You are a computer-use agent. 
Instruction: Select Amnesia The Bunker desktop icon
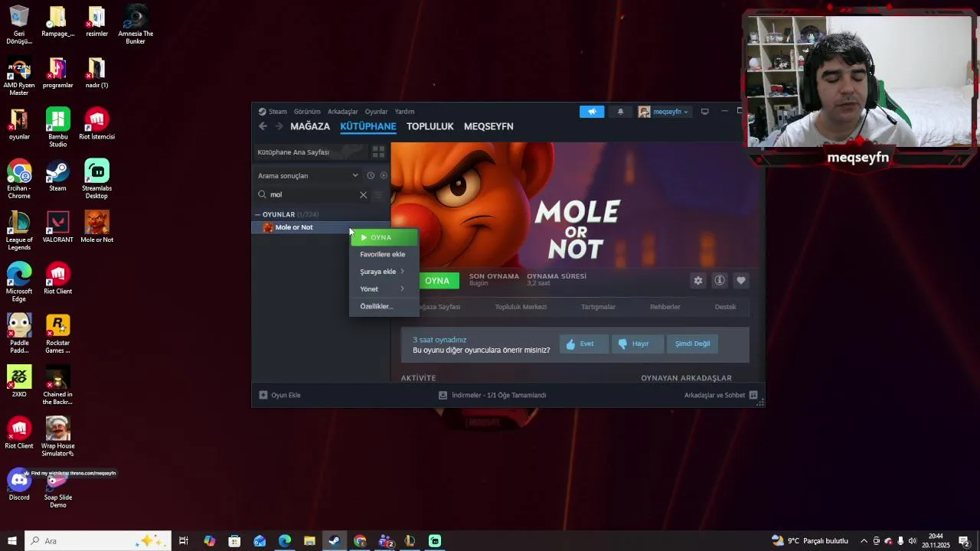(x=136, y=24)
